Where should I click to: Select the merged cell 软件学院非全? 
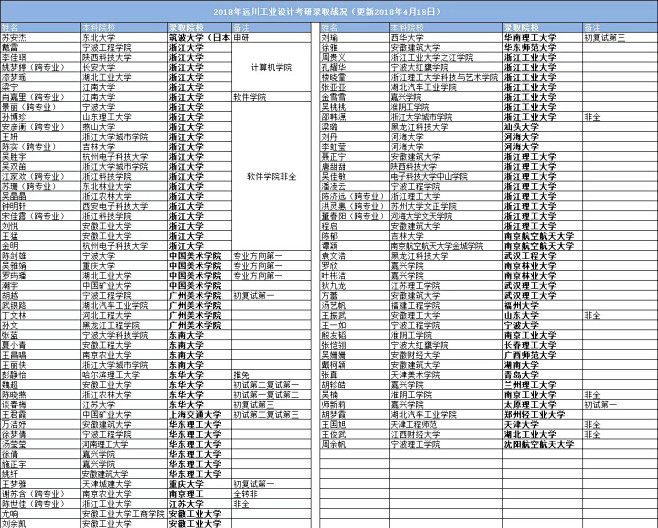[272, 176]
